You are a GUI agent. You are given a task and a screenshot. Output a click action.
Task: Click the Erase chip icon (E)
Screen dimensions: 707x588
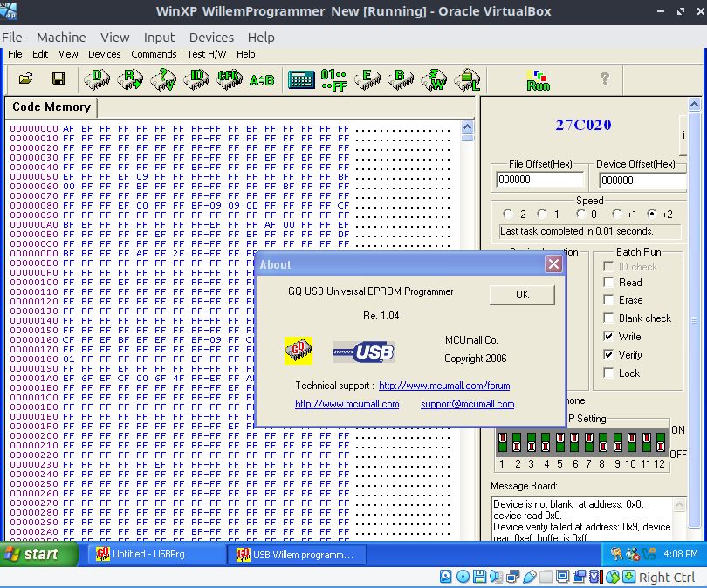[x=367, y=79]
